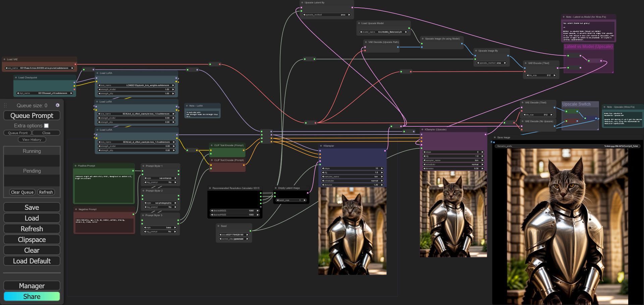Open the sampler_name dropdown in KSampler (Upscale)

(453, 160)
